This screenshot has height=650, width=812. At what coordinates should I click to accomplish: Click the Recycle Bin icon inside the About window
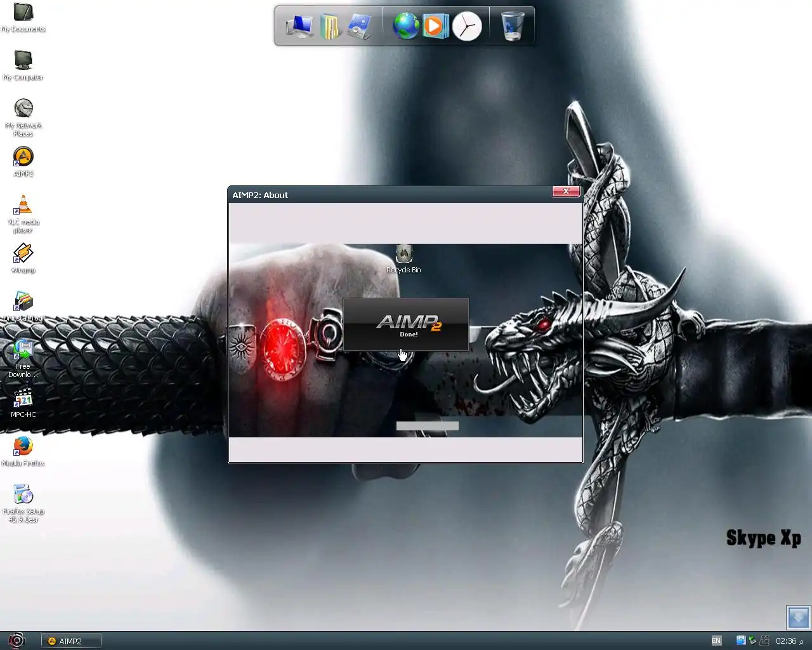pos(403,259)
